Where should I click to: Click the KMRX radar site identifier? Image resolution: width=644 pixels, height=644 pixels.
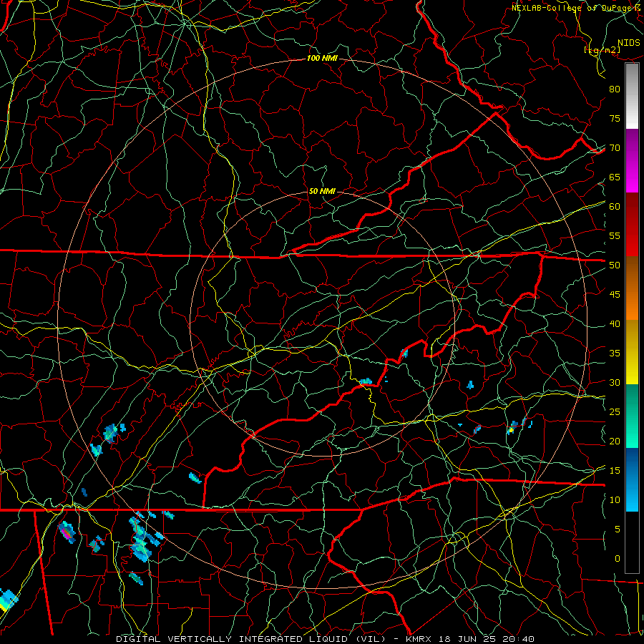(x=419, y=639)
